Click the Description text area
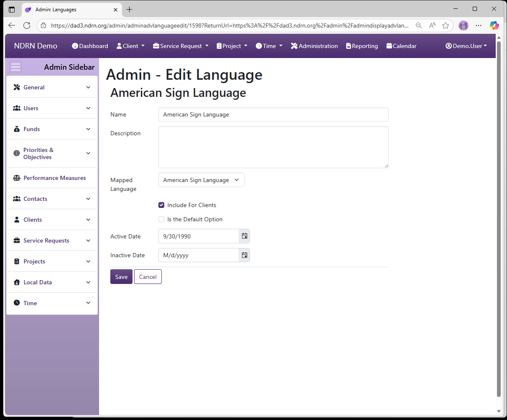Image resolution: width=507 pixels, height=420 pixels. click(x=273, y=147)
